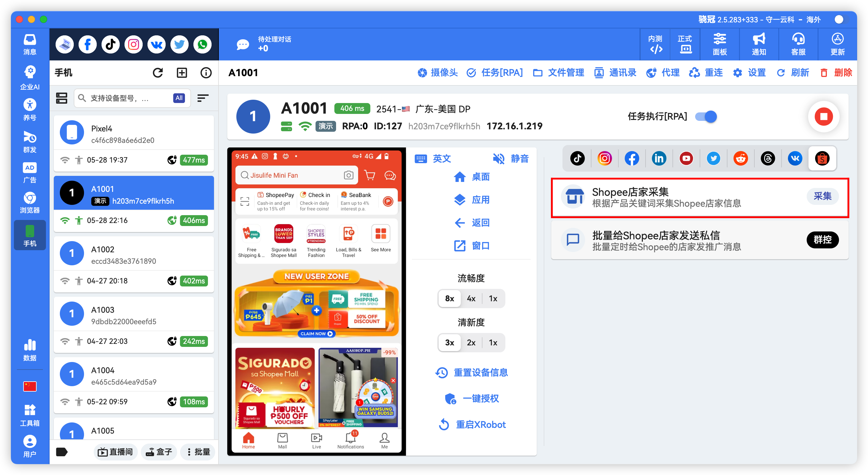Set 清新度 to 1x

pos(493,343)
